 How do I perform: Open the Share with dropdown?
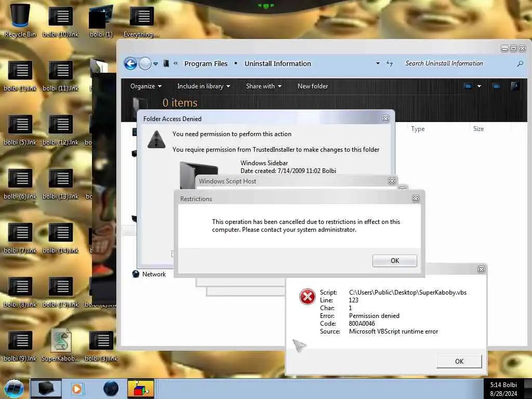pyautogui.click(x=263, y=86)
